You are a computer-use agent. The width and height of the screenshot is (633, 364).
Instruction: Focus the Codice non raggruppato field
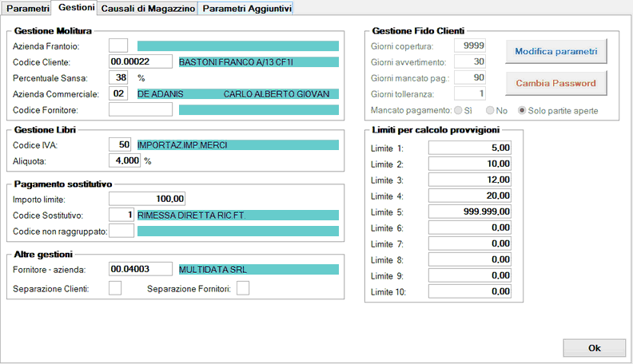pos(121,231)
